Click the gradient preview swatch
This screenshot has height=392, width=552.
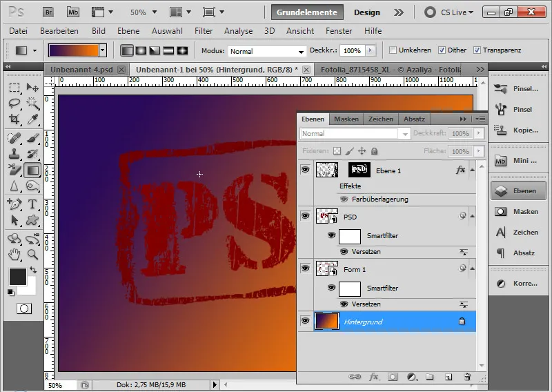pos(74,50)
